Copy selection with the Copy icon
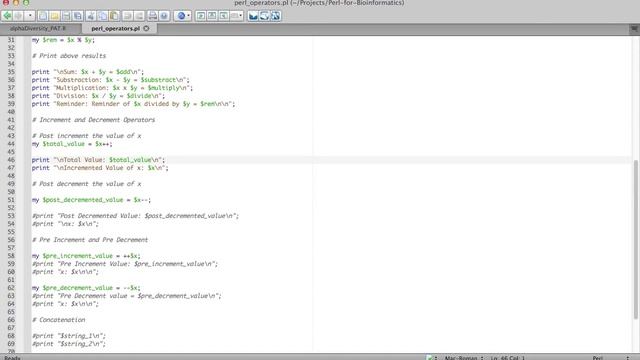Screen dimensions: 640x360 (x=103, y=16)
